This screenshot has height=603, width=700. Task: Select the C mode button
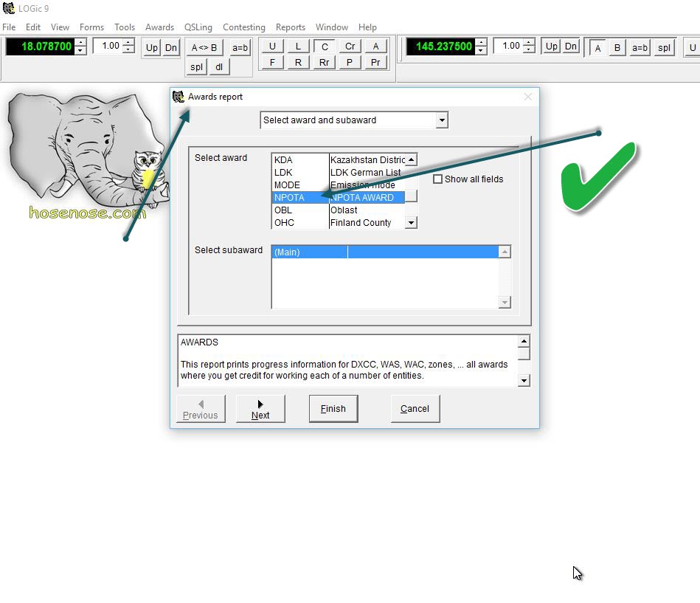tap(325, 46)
